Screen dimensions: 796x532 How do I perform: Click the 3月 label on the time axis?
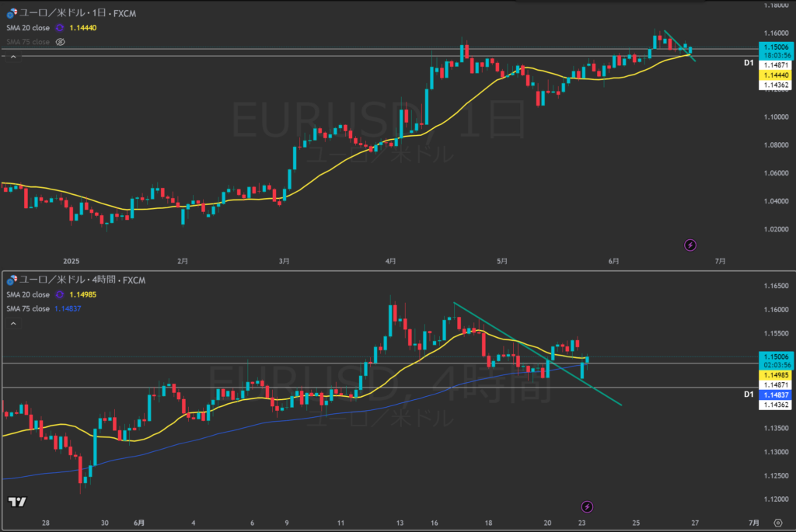(284, 261)
